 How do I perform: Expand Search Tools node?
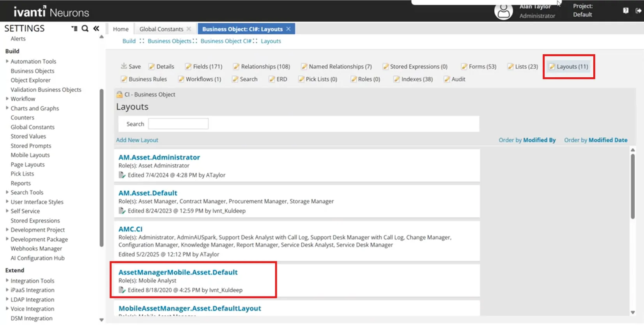[7, 192]
